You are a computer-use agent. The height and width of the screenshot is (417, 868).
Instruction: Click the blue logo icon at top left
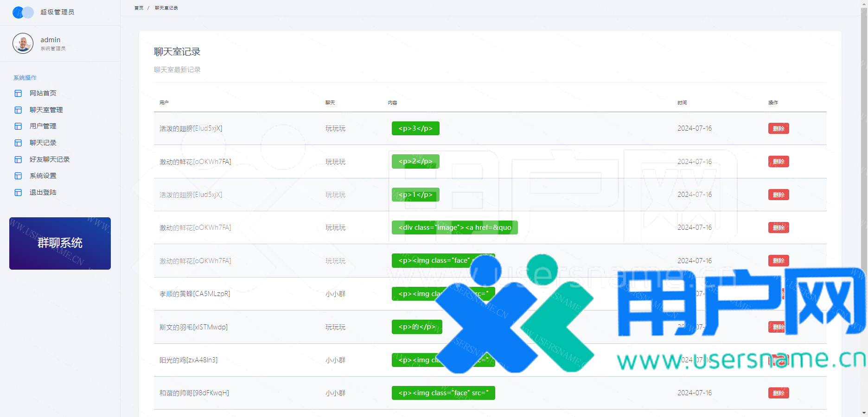coord(23,12)
